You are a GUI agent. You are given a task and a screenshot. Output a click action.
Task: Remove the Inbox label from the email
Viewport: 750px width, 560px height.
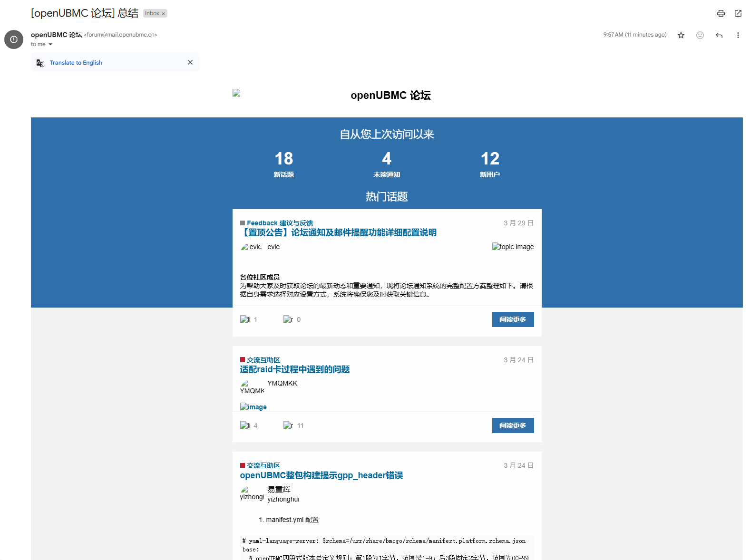[164, 14]
